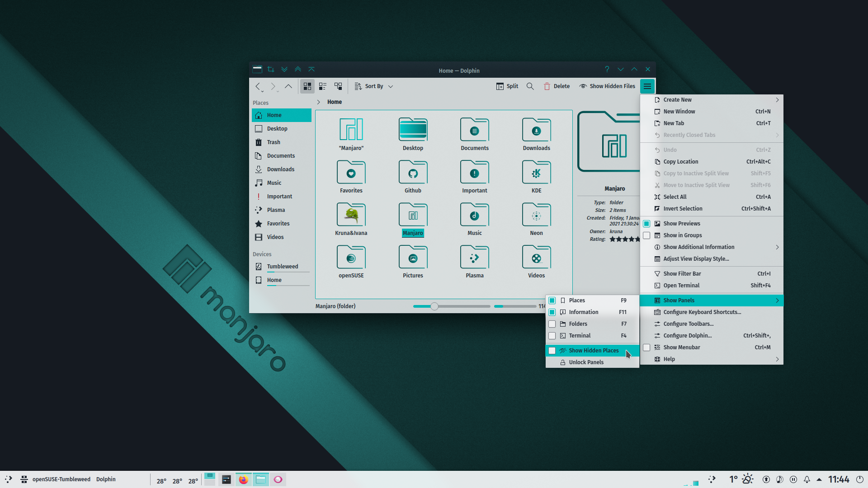Go back in Dolphin history
The width and height of the screenshot is (868, 488).
[x=258, y=86]
